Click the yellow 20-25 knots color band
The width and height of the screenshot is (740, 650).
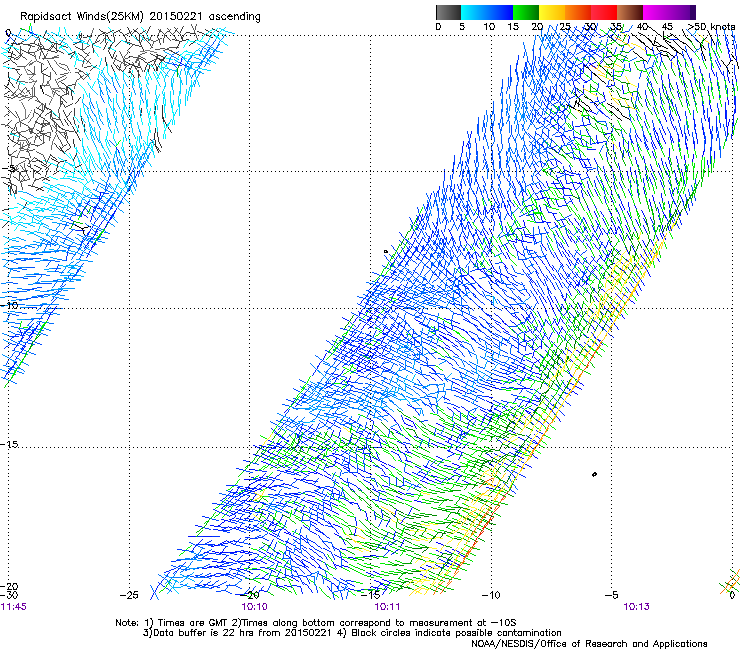click(x=552, y=12)
